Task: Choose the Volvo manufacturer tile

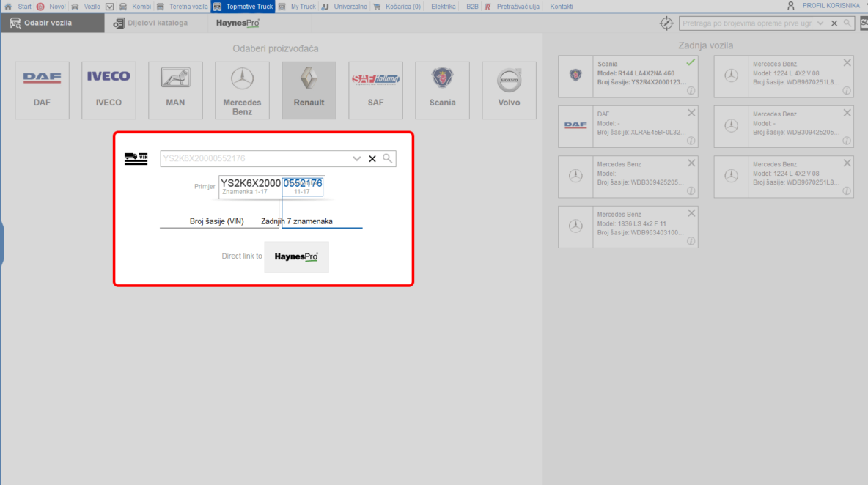Action: (510, 90)
